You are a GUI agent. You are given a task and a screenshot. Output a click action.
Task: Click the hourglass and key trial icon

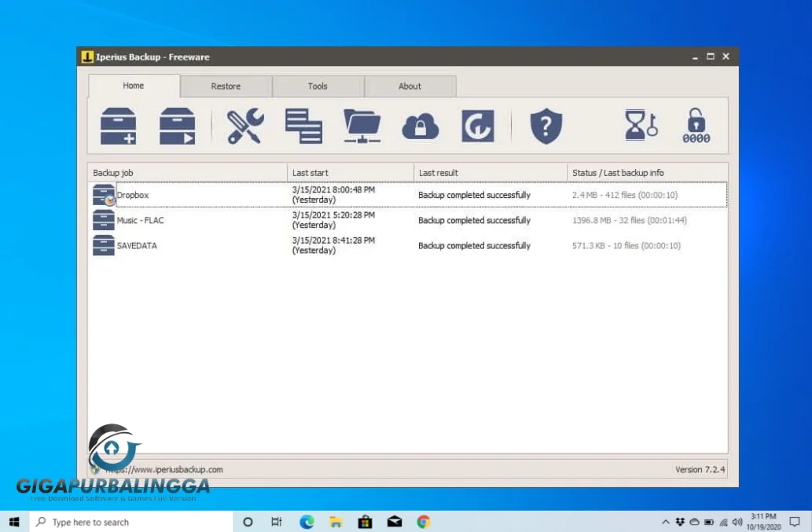tap(641, 125)
